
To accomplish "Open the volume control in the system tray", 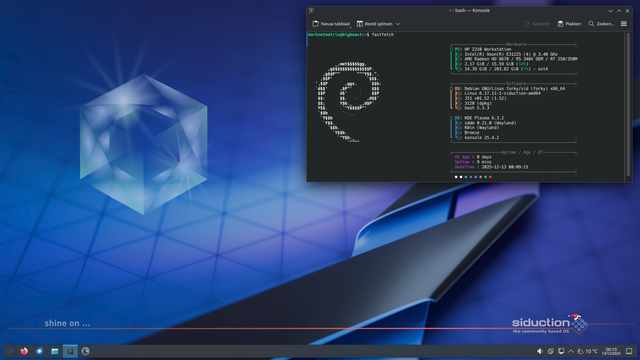I will pyautogui.click(x=540, y=351).
